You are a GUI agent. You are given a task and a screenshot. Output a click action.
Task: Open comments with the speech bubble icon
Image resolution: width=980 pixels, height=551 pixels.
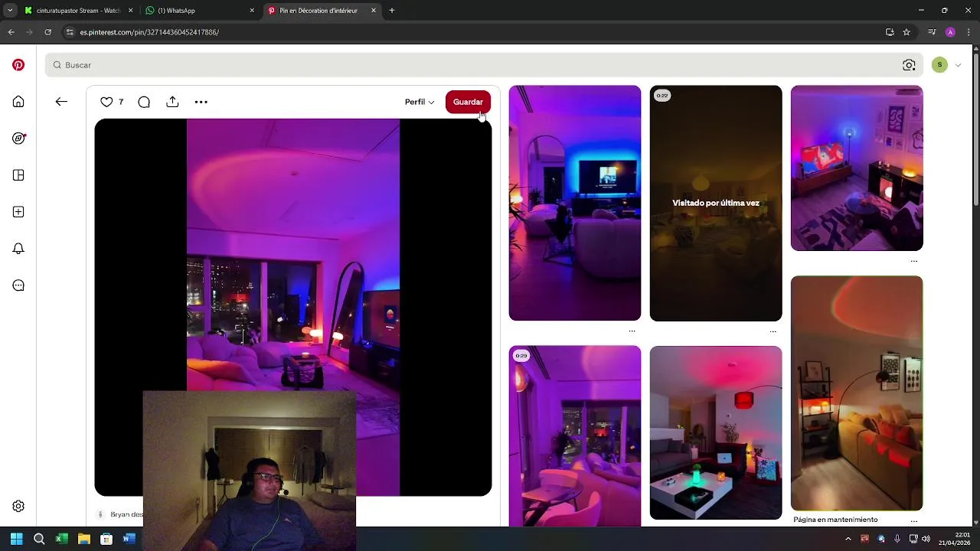[x=144, y=102]
